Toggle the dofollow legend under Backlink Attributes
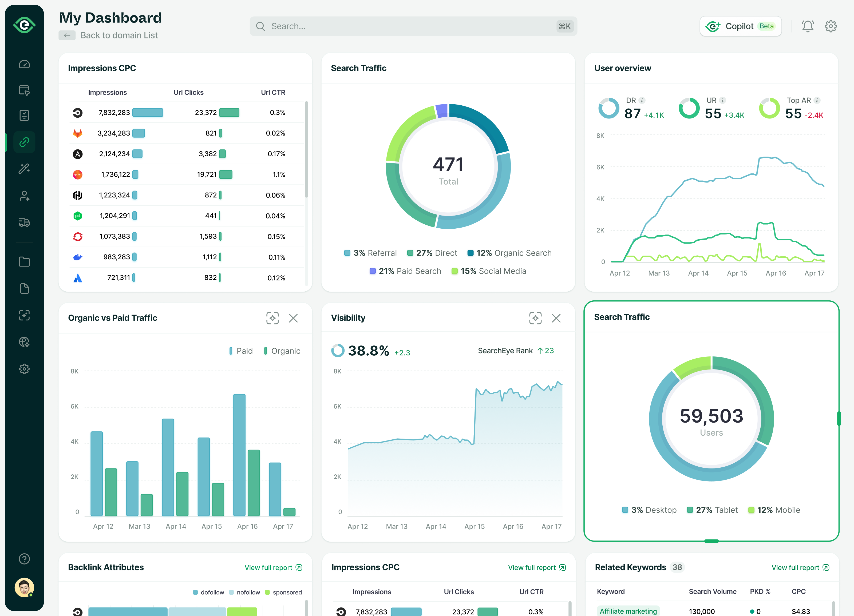Screen dimensions: 854x616 [x=208, y=592]
